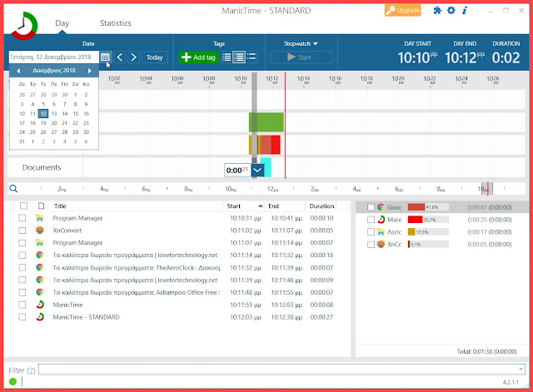Go to next month in calendar
The height and width of the screenshot is (392, 533).
[90, 71]
